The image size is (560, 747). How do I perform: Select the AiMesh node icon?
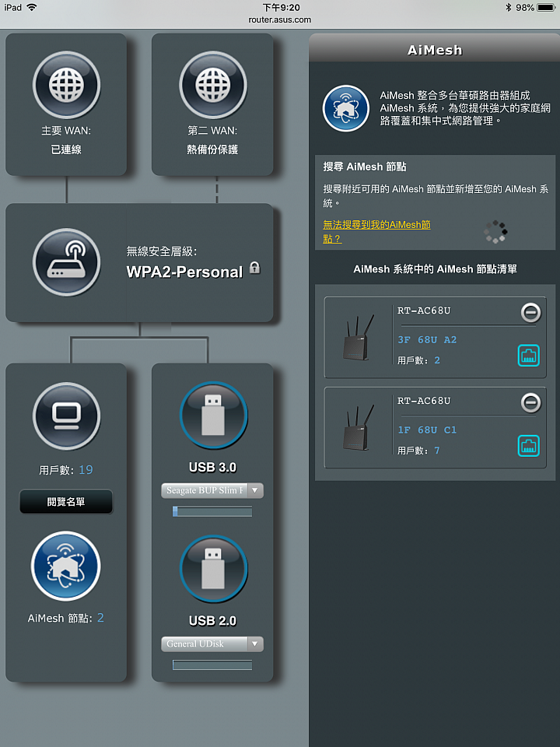65,566
